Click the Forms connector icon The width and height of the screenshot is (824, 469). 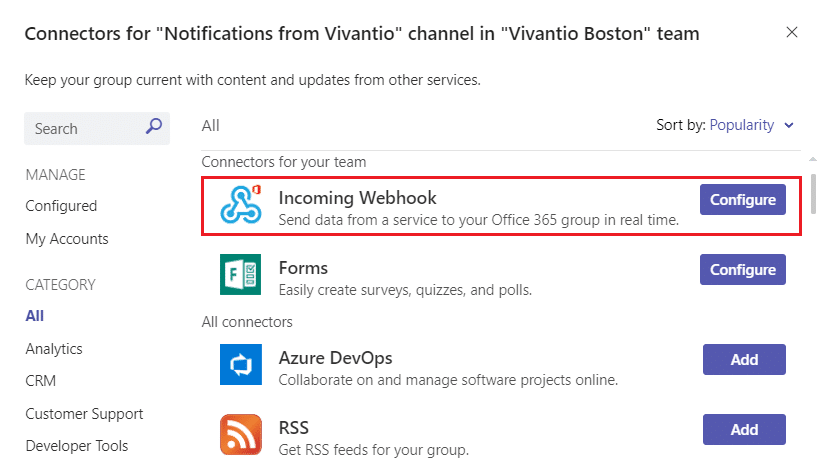tap(241, 274)
